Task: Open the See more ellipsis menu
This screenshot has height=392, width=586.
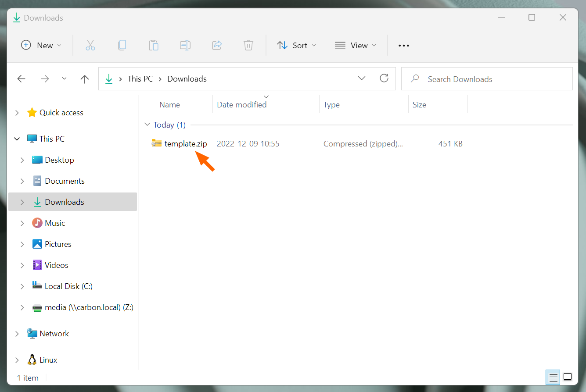Action: [x=403, y=45]
